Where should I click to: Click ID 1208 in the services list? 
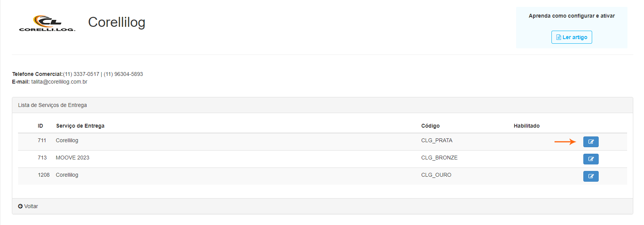point(43,175)
